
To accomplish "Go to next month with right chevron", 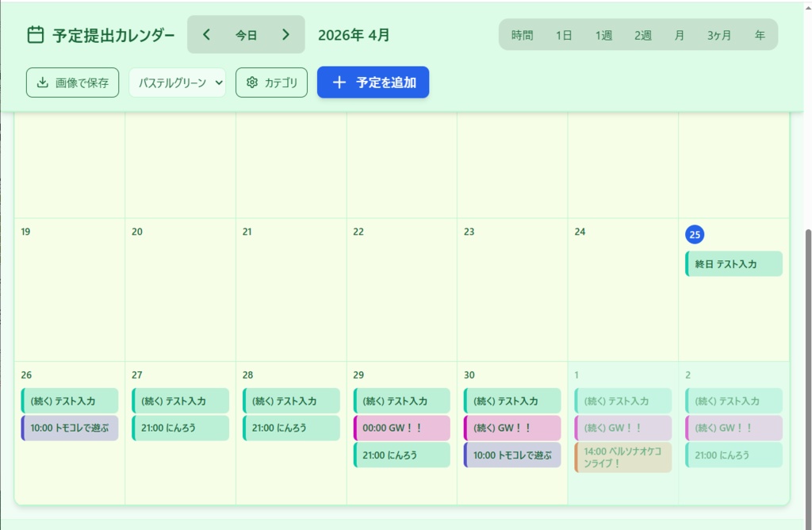I will pyautogui.click(x=285, y=35).
